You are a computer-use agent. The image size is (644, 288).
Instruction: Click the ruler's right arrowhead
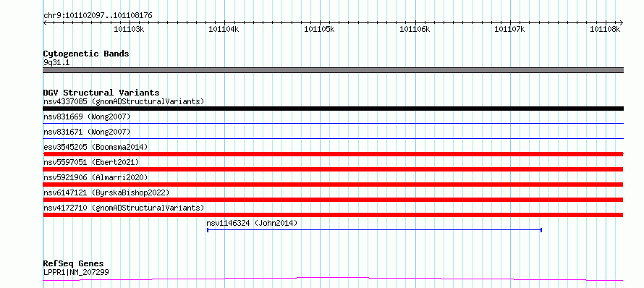622,23
